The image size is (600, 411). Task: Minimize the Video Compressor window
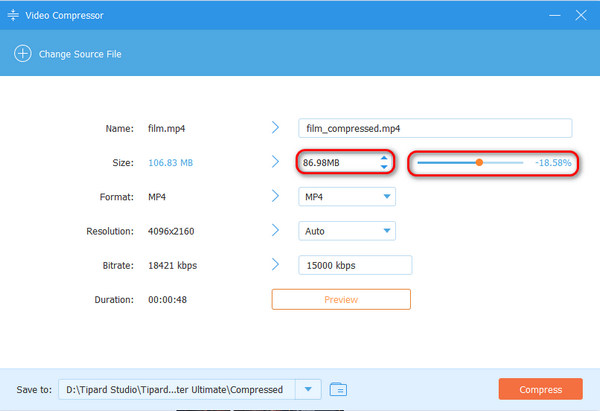click(554, 15)
